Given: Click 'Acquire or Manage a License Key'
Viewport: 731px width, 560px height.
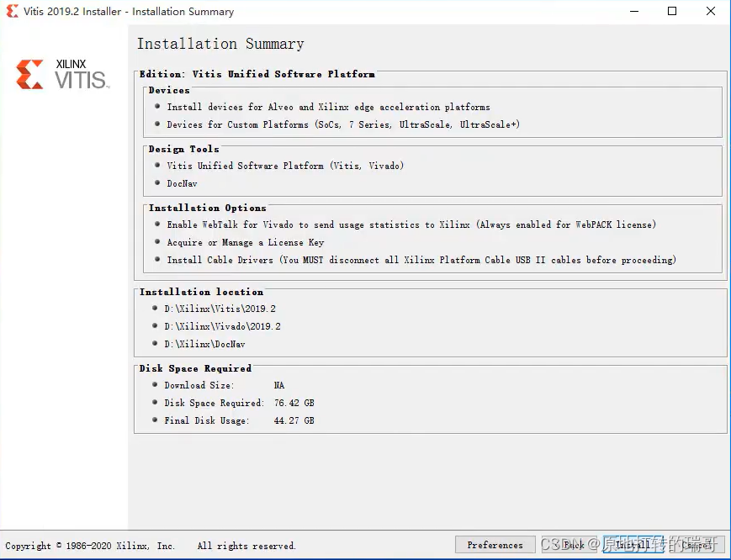Looking at the screenshot, I should tap(246, 242).
